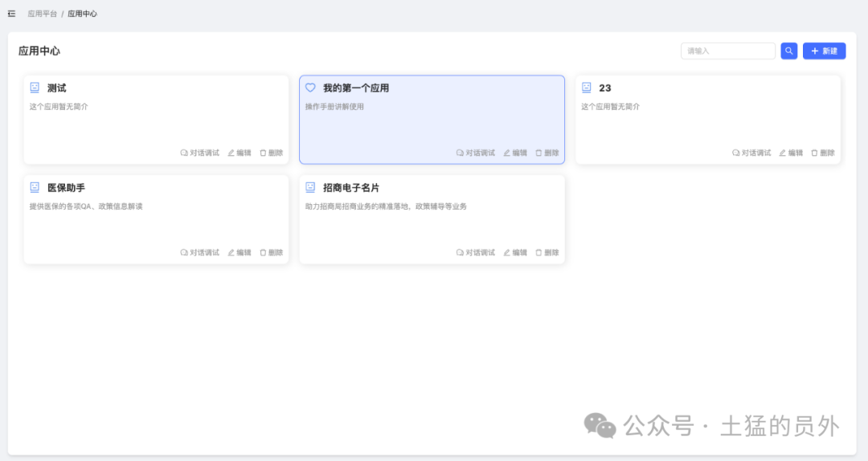Image resolution: width=868 pixels, height=461 pixels.
Task: Click 提供医保的各项QA description
Action: [x=86, y=206]
